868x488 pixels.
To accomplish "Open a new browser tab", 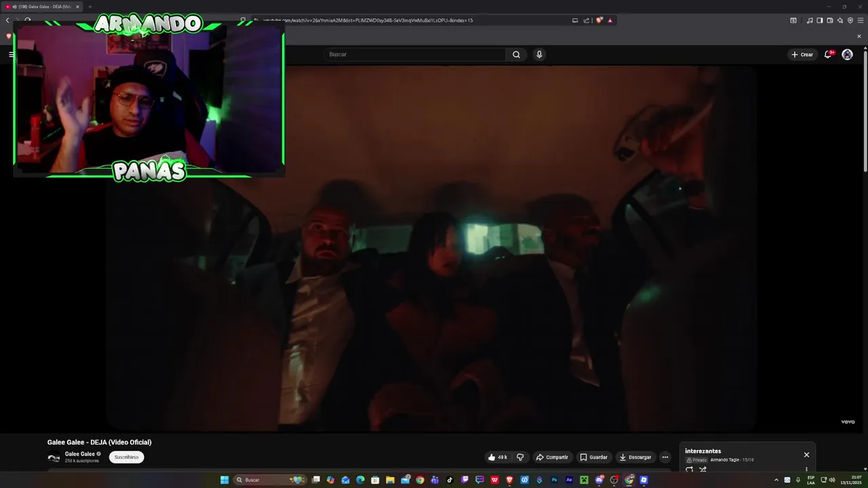I will [x=90, y=7].
